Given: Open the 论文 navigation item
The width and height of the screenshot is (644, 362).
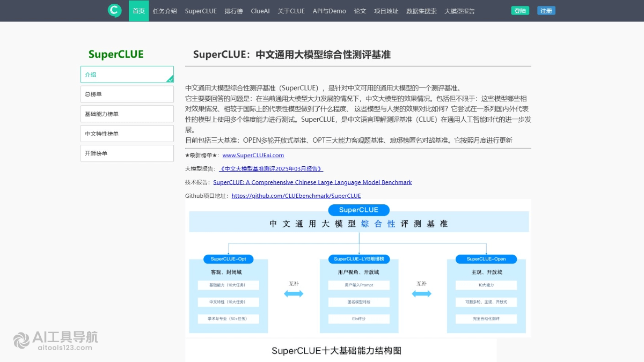Looking at the screenshot, I should pyautogui.click(x=360, y=11).
